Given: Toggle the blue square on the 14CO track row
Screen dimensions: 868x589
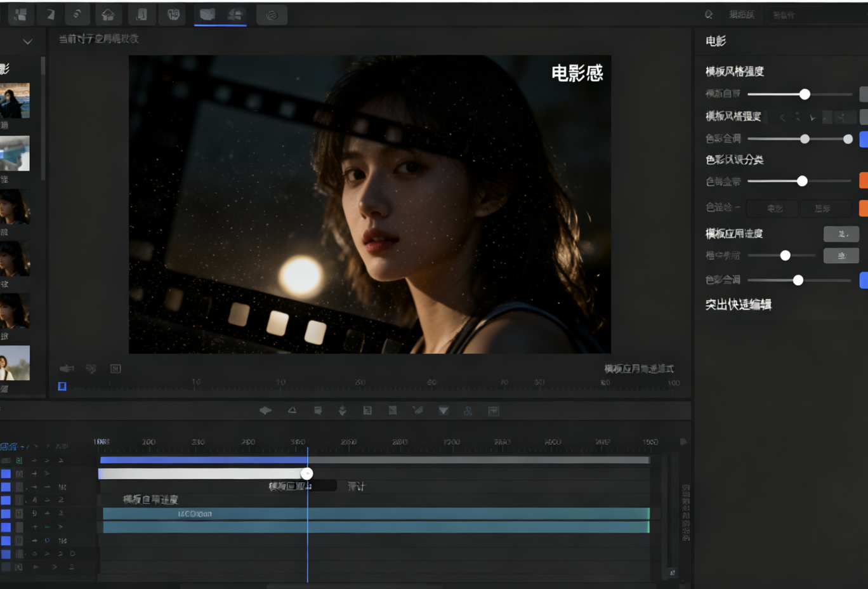Looking at the screenshot, I should (x=6, y=513).
